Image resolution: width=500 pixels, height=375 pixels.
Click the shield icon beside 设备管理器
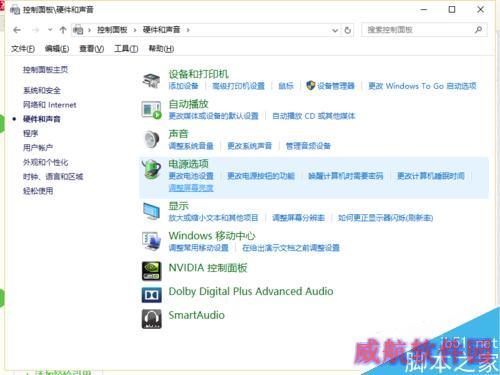coord(310,86)
